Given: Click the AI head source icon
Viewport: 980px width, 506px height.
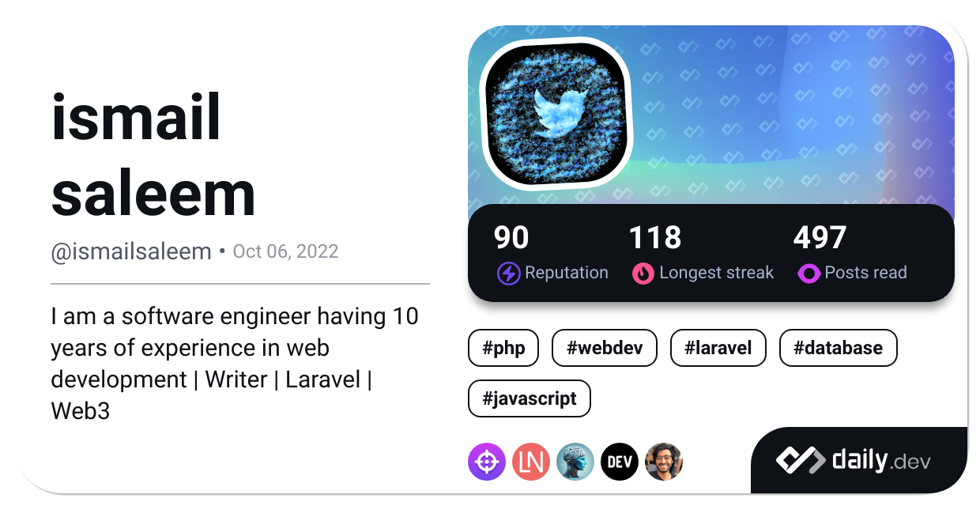Looking at the screenshot, I should 575,462.
